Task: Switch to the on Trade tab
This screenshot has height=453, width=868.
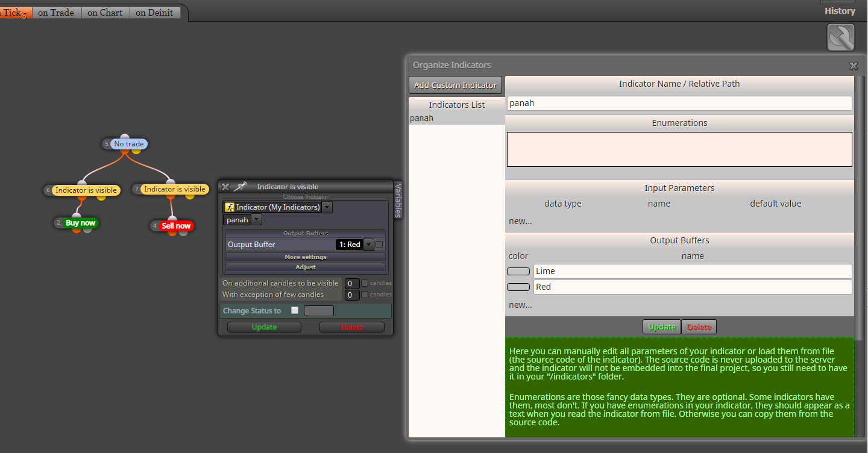Action: pyautogui.click(x=56, y=13)
